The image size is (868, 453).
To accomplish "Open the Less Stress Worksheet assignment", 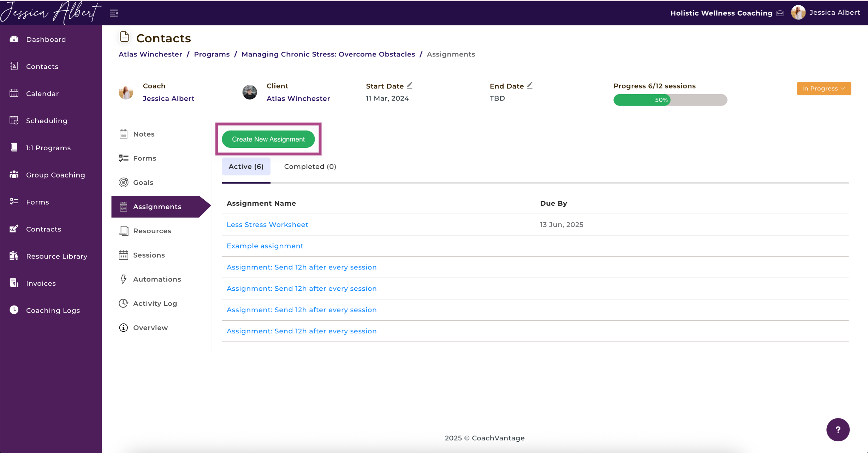I will pos(267,225).
